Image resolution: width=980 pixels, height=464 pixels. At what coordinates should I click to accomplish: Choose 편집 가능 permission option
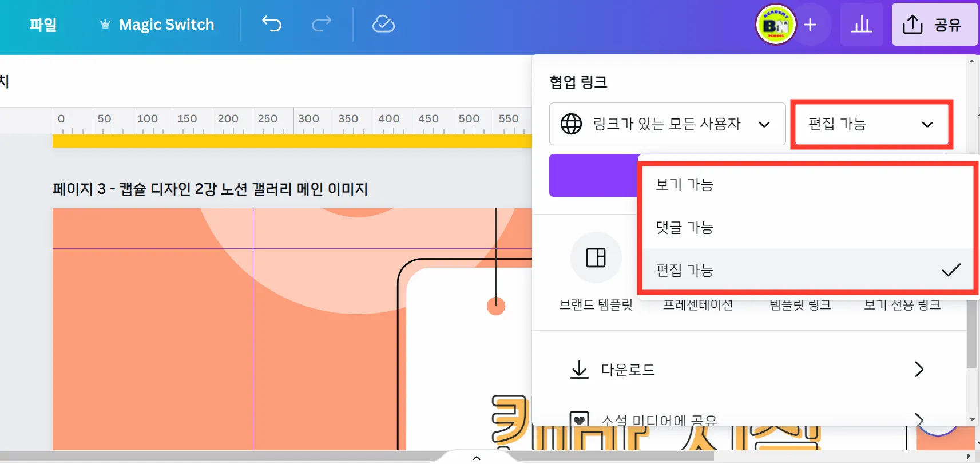(807, 270)
